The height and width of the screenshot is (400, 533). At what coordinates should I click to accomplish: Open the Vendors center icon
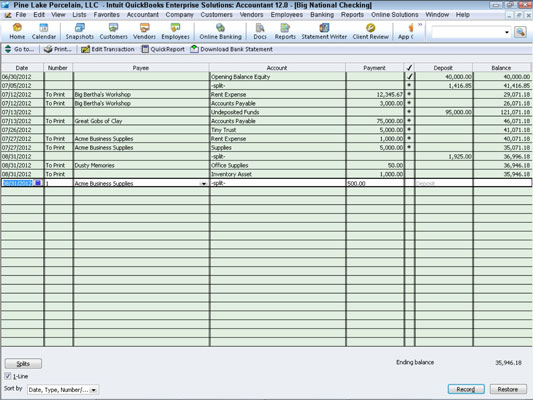click(x=144, y=31)
